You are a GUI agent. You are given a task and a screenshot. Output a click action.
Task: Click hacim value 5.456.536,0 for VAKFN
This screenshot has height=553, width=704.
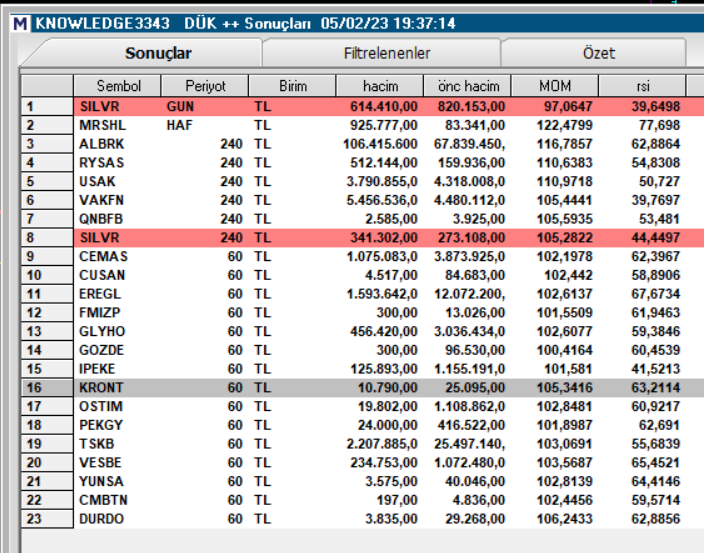pos(382,200)
